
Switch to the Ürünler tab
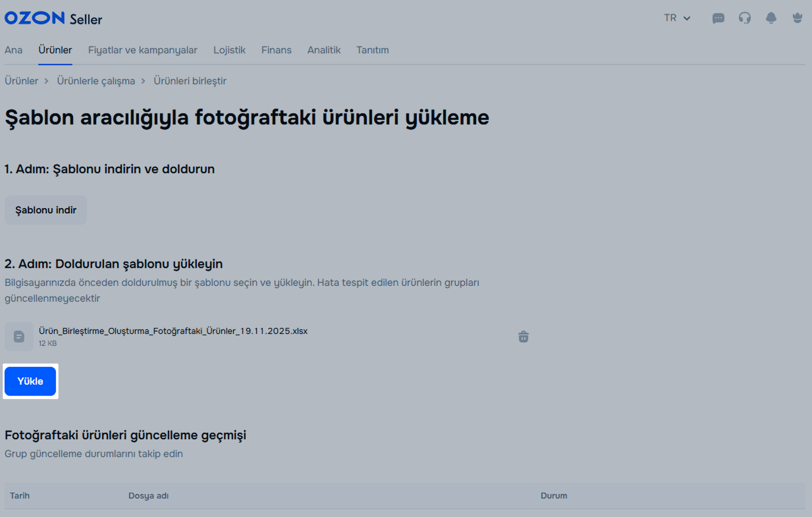point(55,50)
